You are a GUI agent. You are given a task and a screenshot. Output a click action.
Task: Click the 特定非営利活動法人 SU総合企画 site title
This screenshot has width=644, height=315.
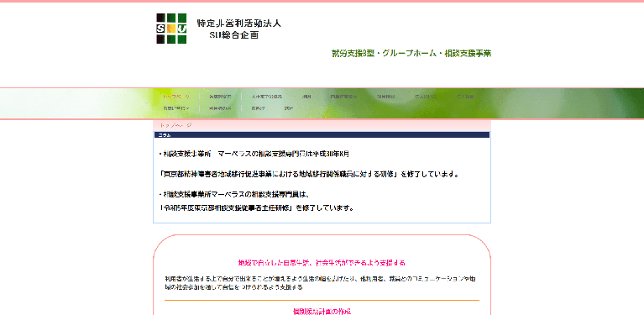(x=238, y=29)
